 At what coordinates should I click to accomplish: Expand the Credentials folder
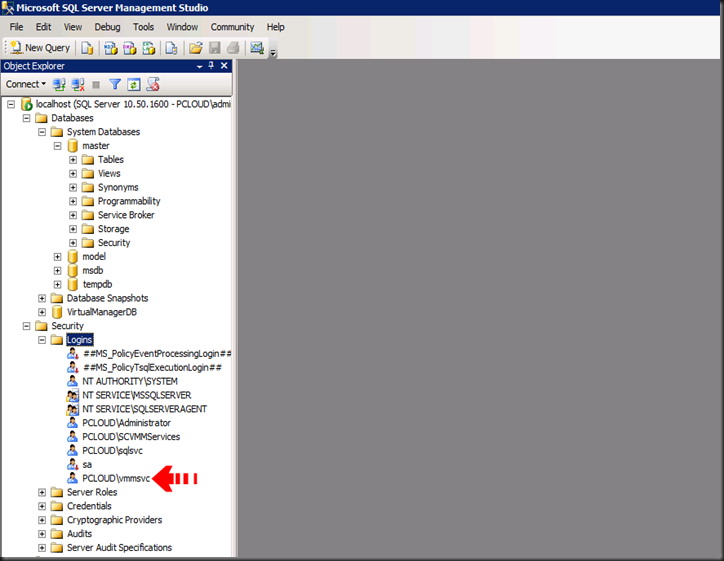tap(42, 506)
